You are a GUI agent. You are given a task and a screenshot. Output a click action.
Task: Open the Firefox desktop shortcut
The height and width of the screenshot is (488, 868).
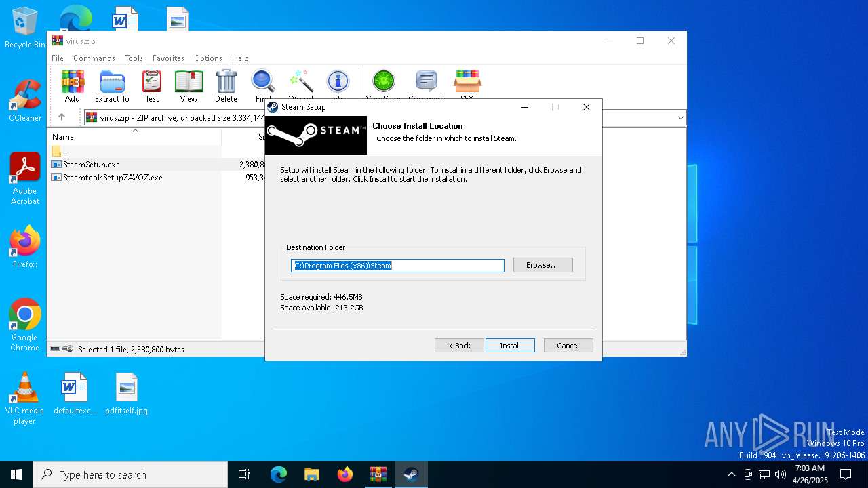coord(24,247)
